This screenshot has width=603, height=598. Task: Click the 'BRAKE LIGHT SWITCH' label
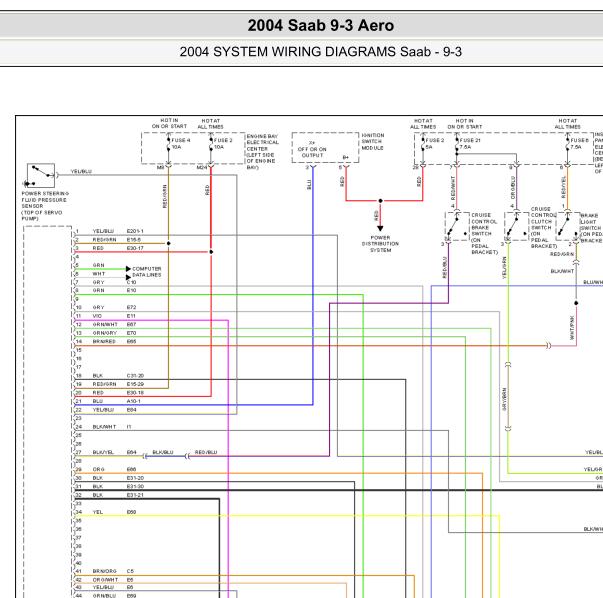coord(591,228)
